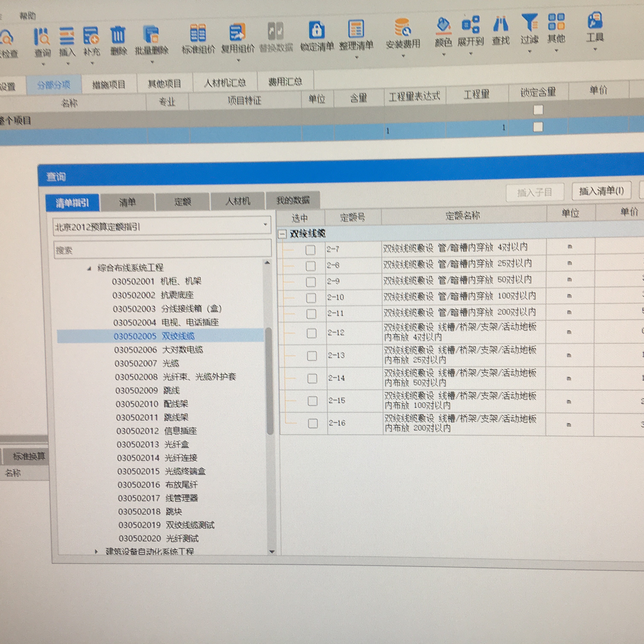Click the tree list scrollbar thumb
The image size is (644, 644).
[270, 381]
